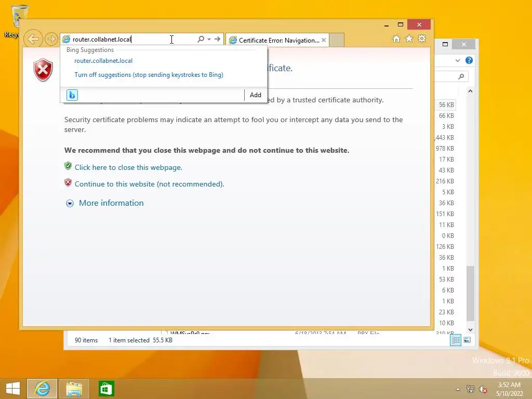
Task: Show hidden system tray icons arrow
Action: click(458, 389)
